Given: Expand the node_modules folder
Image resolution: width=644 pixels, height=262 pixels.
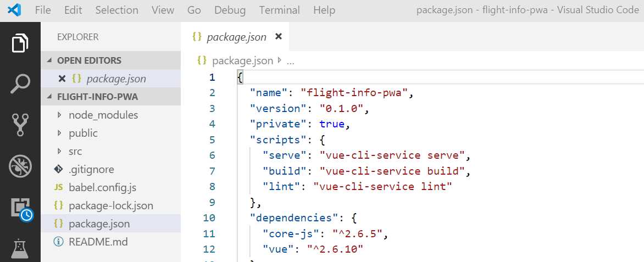Looking at the screenshot, I should 59,115.
